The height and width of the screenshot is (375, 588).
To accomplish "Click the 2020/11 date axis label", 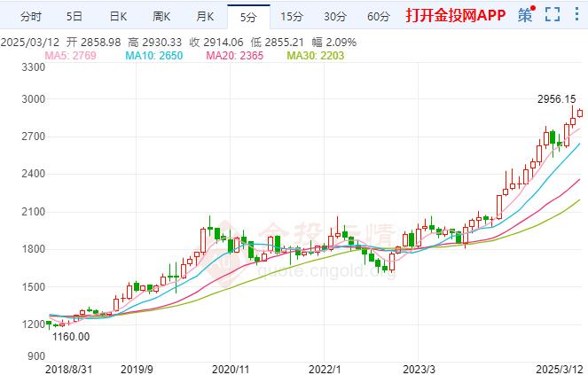I will coord(231,369).
